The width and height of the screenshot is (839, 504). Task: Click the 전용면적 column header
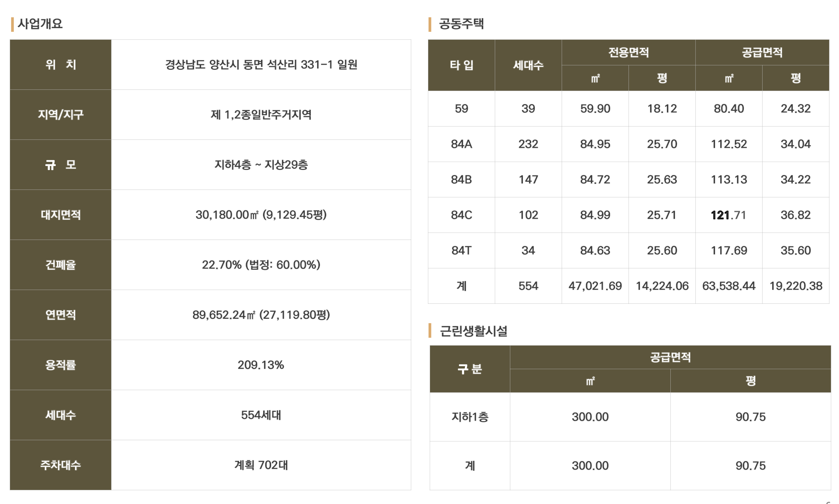click(x=628, y=52)
